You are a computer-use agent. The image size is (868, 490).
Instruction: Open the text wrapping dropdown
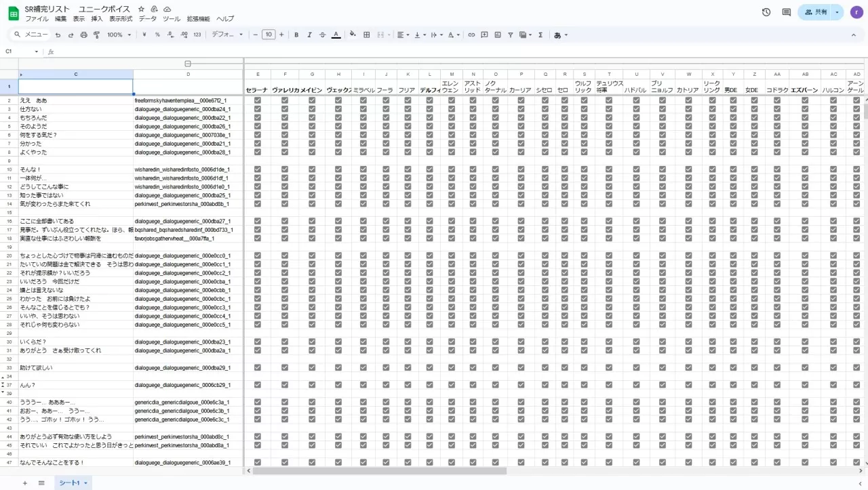point(437,35)
